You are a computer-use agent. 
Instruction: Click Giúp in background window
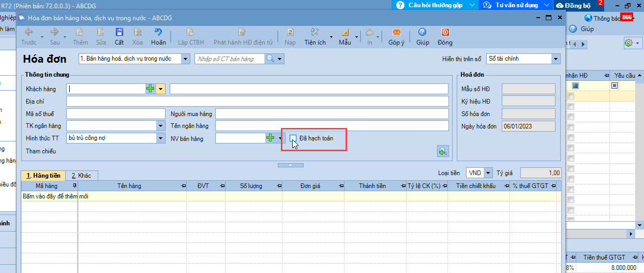click(x=582, y=29)
